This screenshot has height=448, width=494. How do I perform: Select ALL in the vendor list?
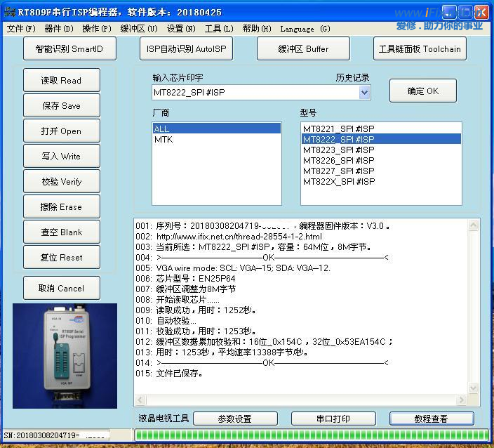[216, 129]
